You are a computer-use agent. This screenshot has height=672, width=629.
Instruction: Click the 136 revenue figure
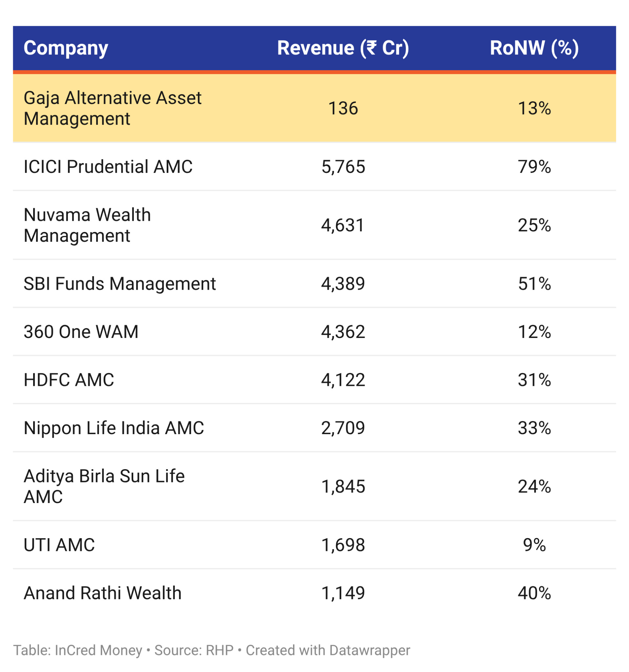[343, 108]
